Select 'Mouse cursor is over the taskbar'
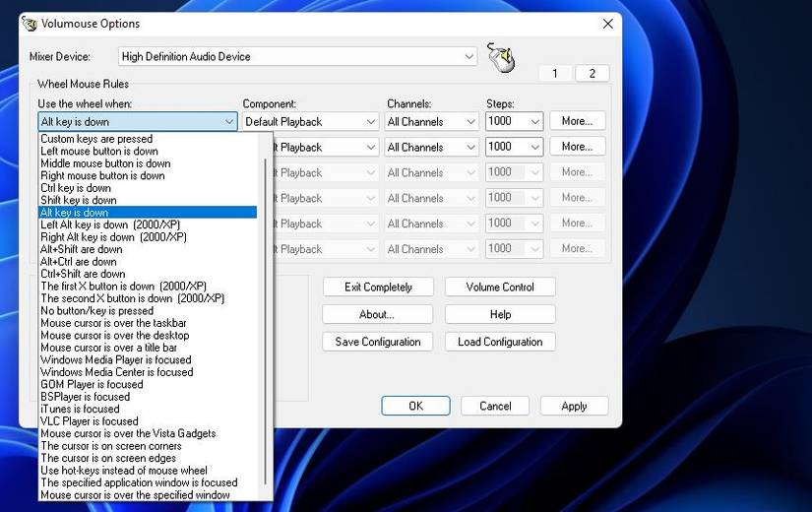812x512 pixels. coord(148,323)
